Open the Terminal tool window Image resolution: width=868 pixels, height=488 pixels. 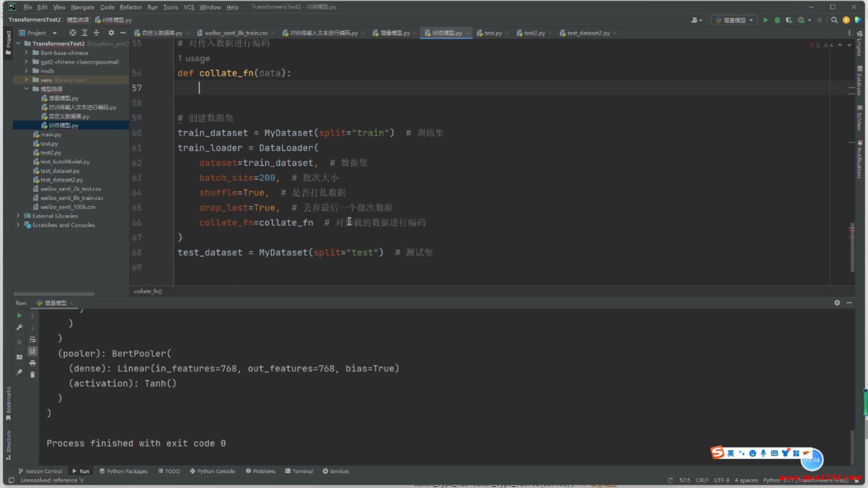[299, 471]
